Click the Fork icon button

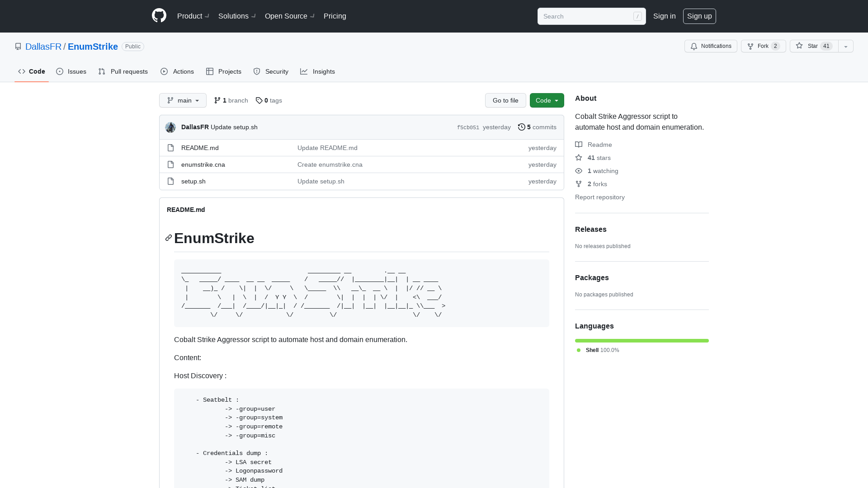point(750,46)
